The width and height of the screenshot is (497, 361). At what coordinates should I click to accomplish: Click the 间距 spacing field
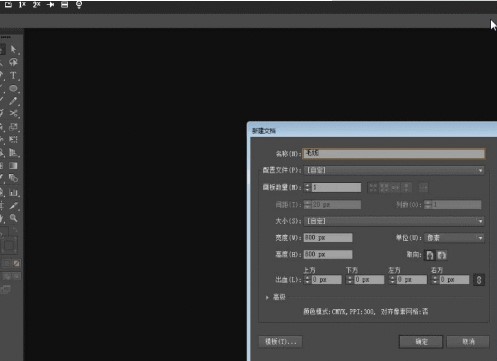[x=336, y=205]
